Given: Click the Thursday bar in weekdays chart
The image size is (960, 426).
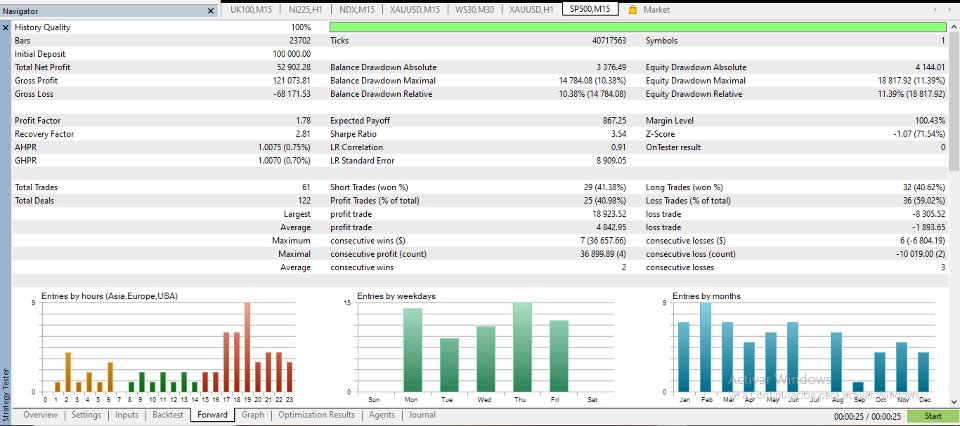Looking at the screenshot, I should tap(523, 347).
